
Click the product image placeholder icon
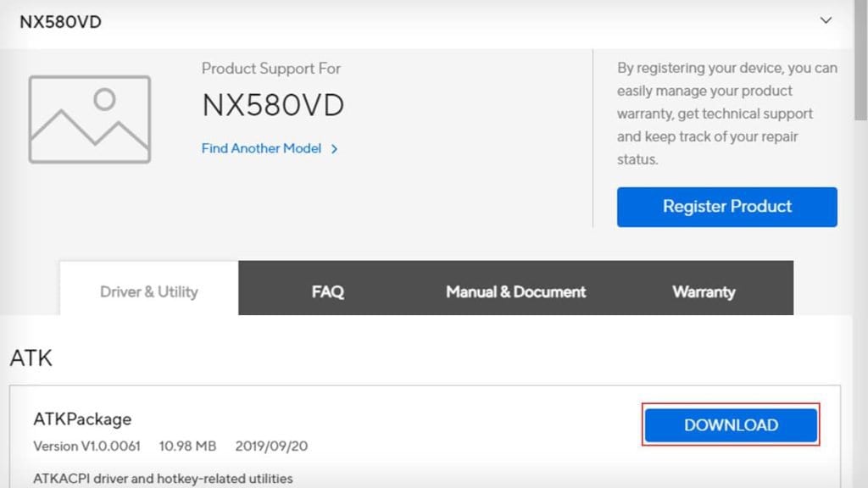(x=90, y=119)
